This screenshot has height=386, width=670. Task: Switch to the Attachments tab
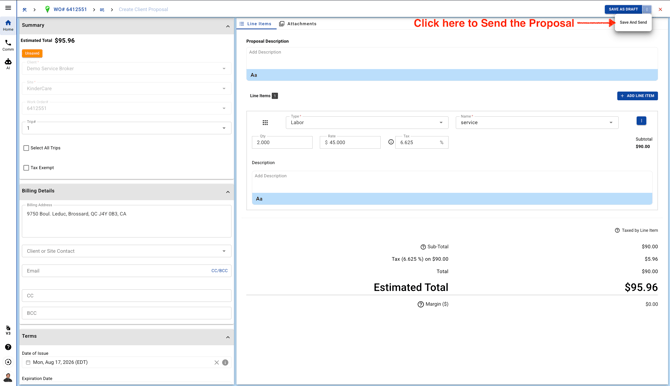[x=298, y=24]
